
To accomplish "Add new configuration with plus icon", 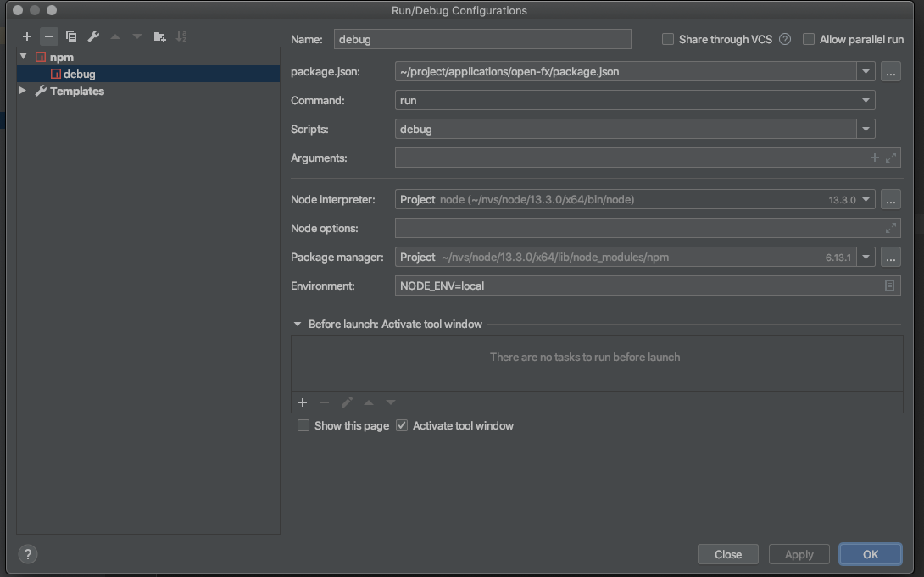I will (27, 36).
